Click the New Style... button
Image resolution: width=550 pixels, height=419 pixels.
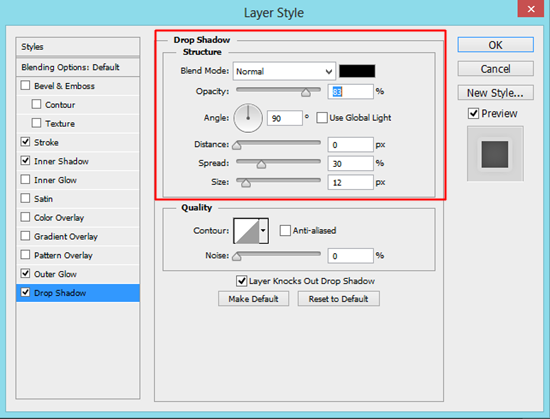[x=495, y=93]
